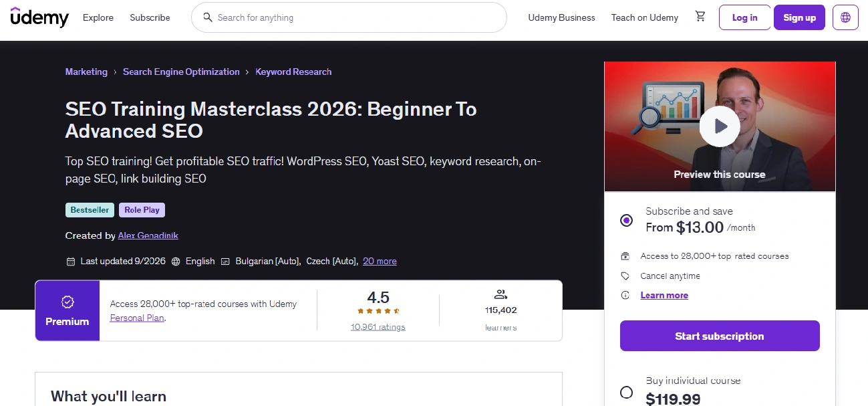Image resolution: width=868 pixels, height=406 pixels.
Task: Click the Last updated 9/2026 text
Action: click(123, 262)
